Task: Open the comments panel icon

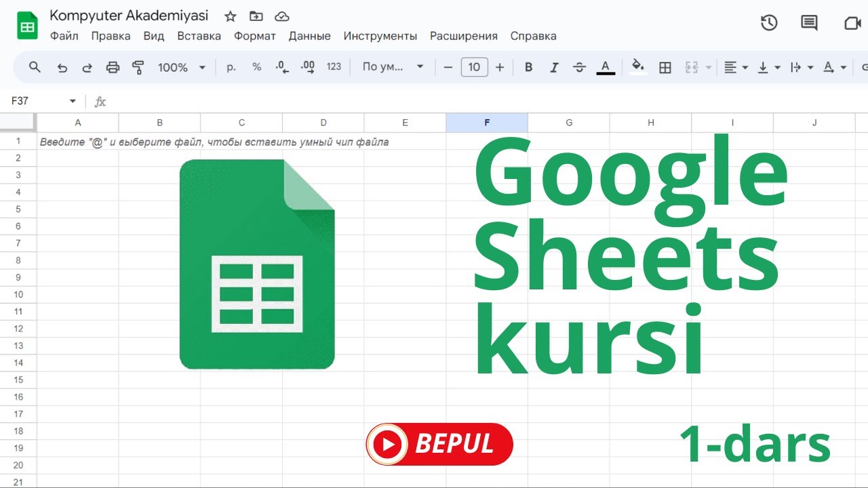Action: [809, 23]
